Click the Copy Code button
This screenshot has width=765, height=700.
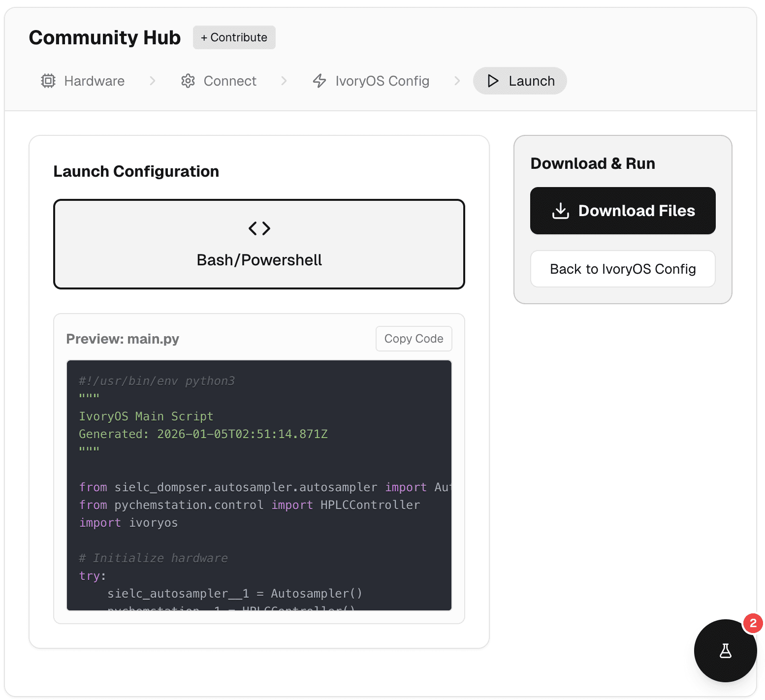pyautogui.click(x=414, y=339)
